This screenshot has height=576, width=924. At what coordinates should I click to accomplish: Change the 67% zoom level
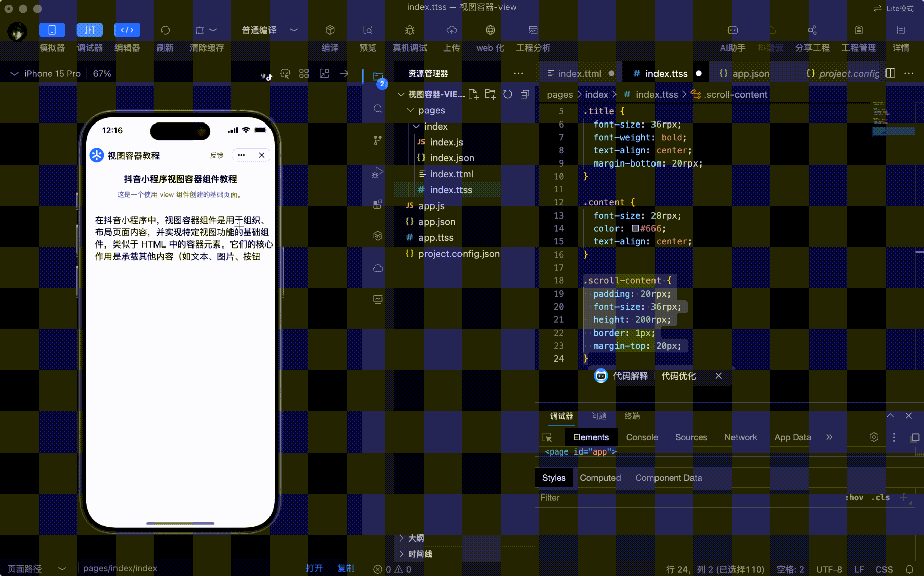coord(102,74)
